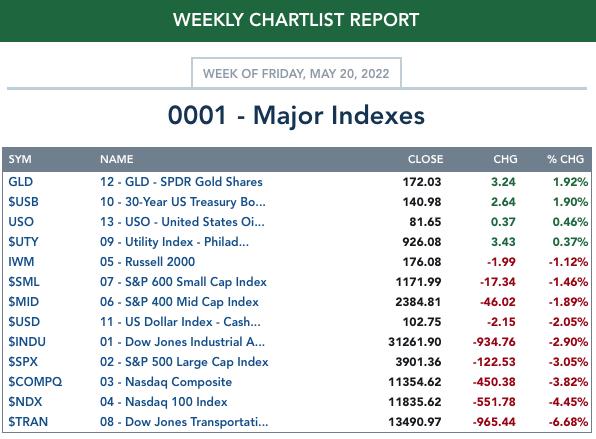The width and height of the screenshot is (596, 439).
Task: Open '07 - S&P 600 Small Cap Index'
Action: click(x=183, y=282)
